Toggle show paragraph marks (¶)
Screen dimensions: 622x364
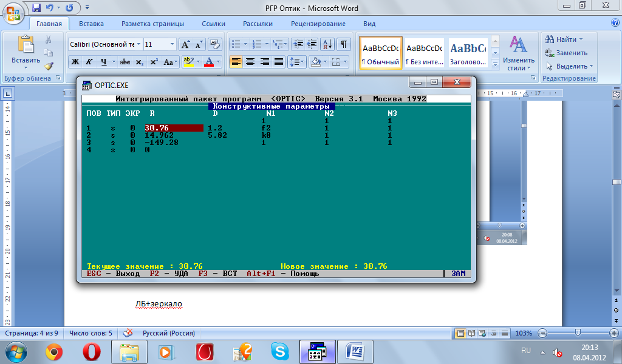click(344, 44)
